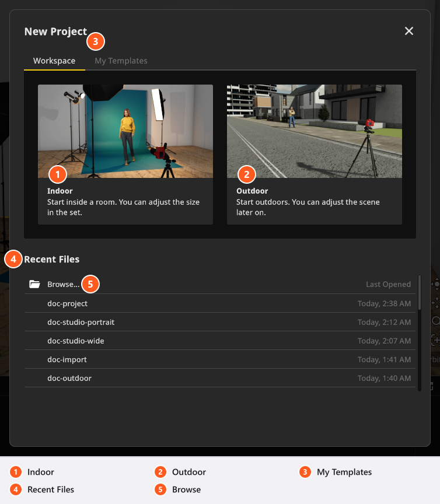This screenshot has height=504, width=440.
Task: Click the Recent Files list scrollbar
Action: [420, 332]
